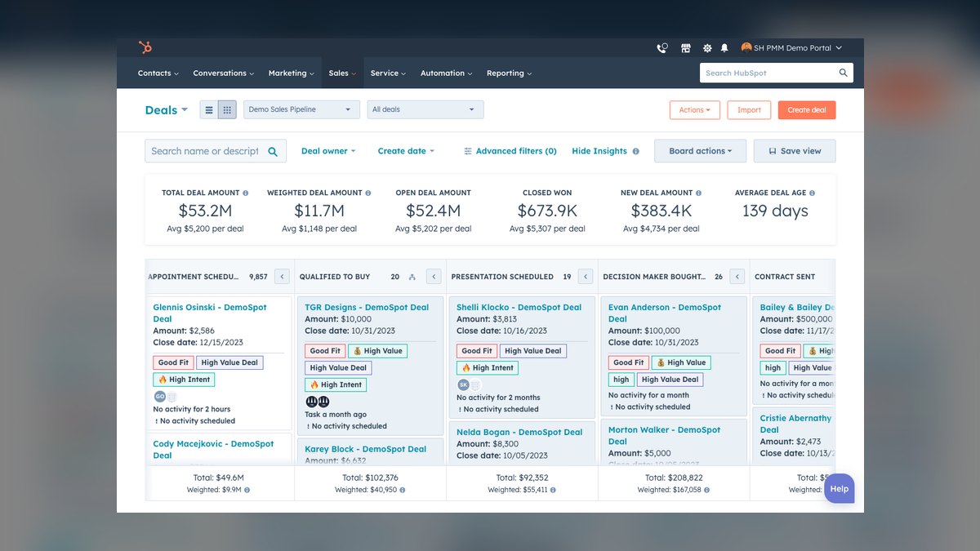980x551 pixels.
Task: Click info icon next to Average Deal Age
Action: (x=812, y=193)
